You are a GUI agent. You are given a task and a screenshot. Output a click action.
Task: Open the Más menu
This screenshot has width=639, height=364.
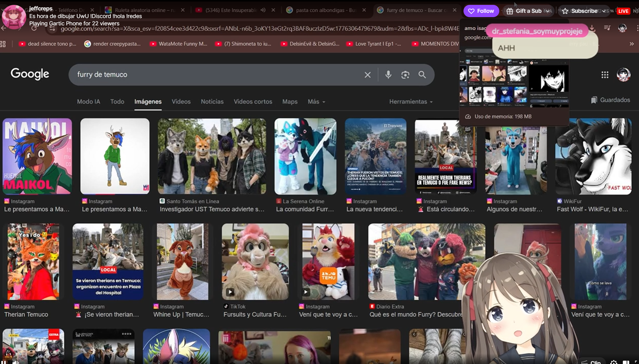click(x=316, y=102)
